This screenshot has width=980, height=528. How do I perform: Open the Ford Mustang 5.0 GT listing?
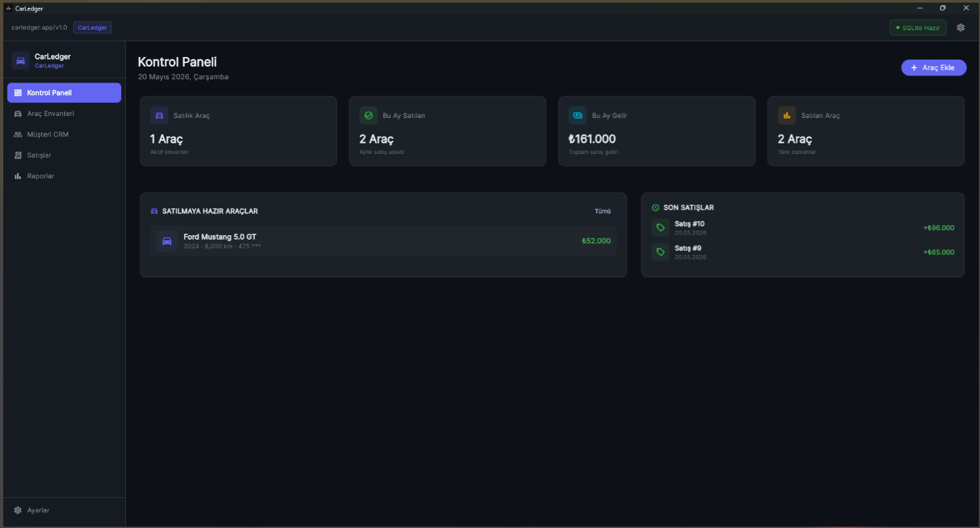(383, 241)
